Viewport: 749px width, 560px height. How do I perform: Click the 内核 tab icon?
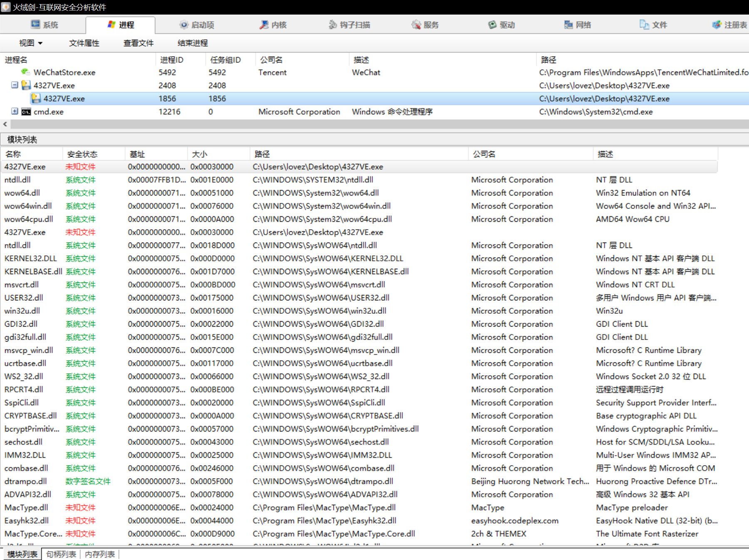(264, 25)
